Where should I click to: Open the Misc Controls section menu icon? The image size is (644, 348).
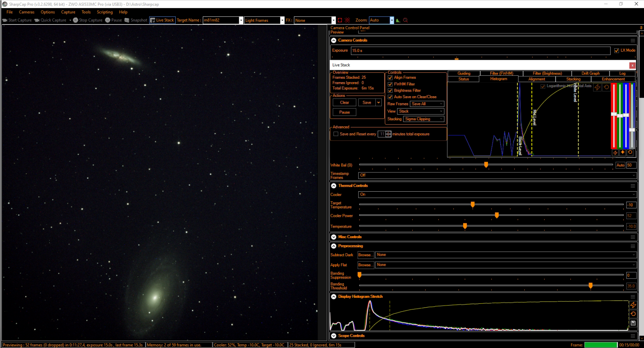(633, 237)
